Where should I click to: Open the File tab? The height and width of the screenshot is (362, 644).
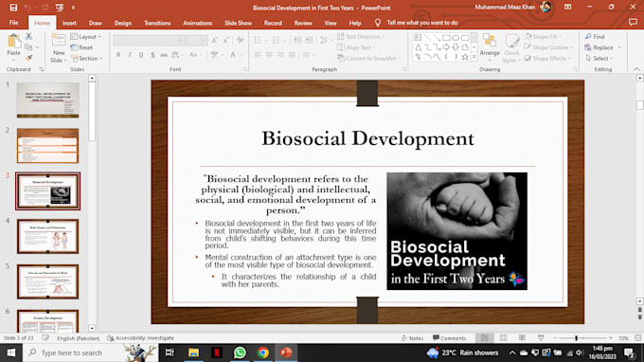(13, 23)
